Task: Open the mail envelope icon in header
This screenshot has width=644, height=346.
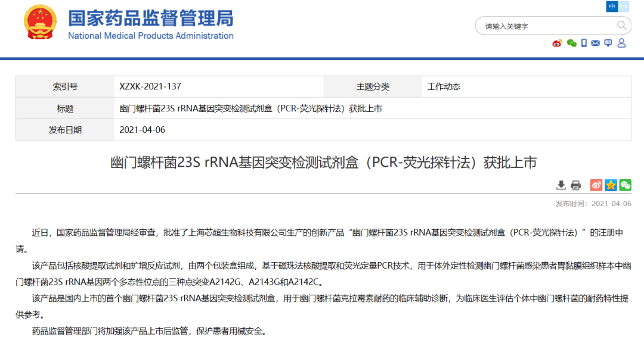Action: [x=596, y=43]
